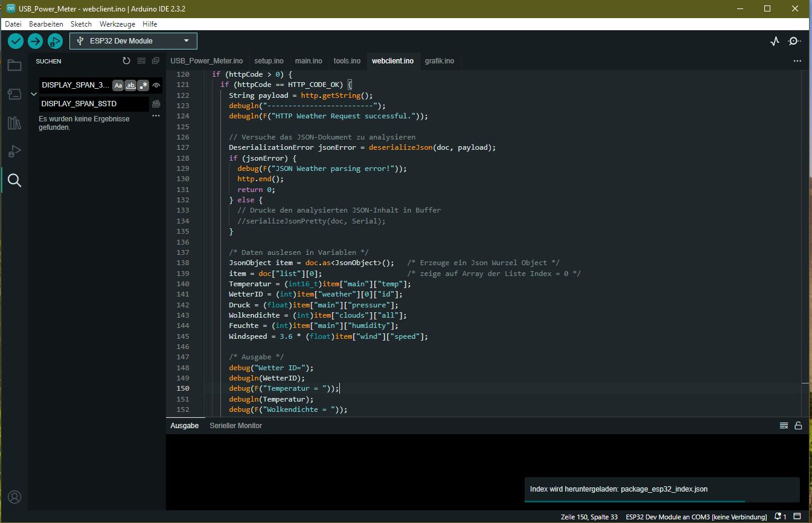Select the Ausgabe output tab
Image resolution: width=812 pixels, height=523 pixels.
[185, 426]
